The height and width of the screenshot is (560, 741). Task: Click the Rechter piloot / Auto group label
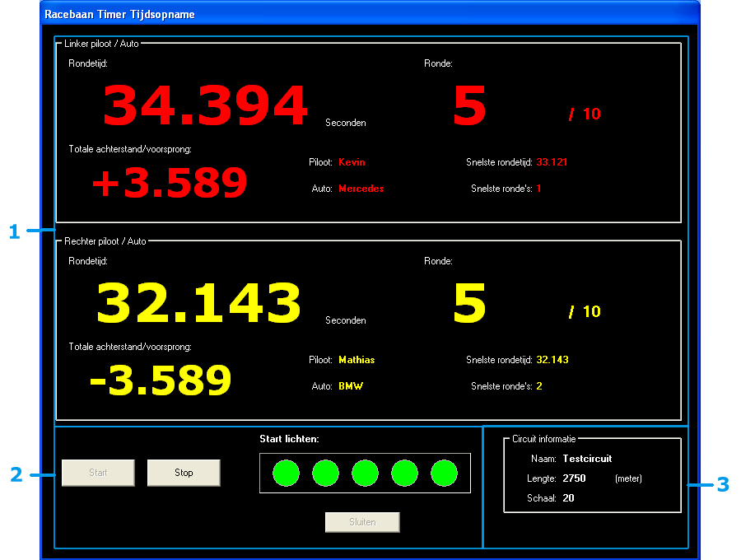pos(105,241)
